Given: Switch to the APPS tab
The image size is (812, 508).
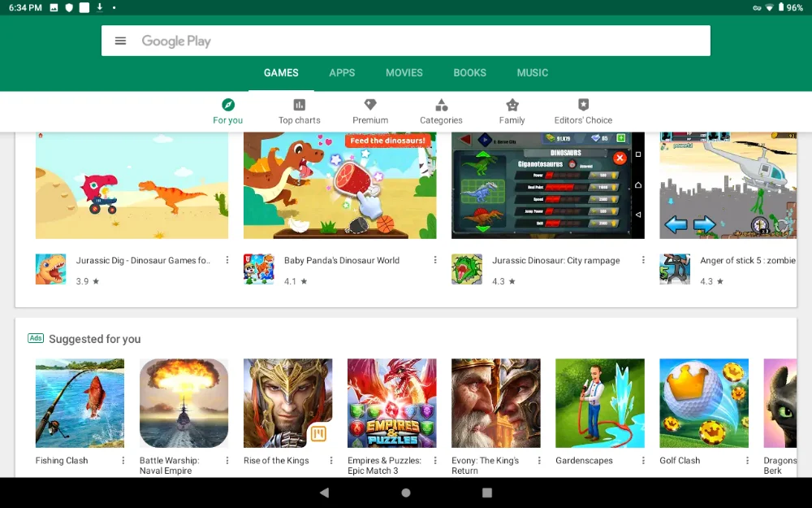Looking at the screenshot, I should 343,72.
